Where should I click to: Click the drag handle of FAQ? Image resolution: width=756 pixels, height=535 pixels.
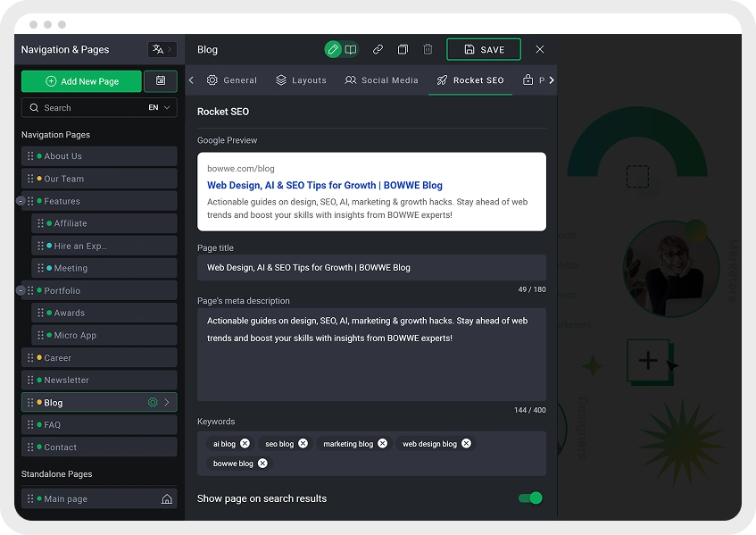pyautogui.click(x=30, y=424)
